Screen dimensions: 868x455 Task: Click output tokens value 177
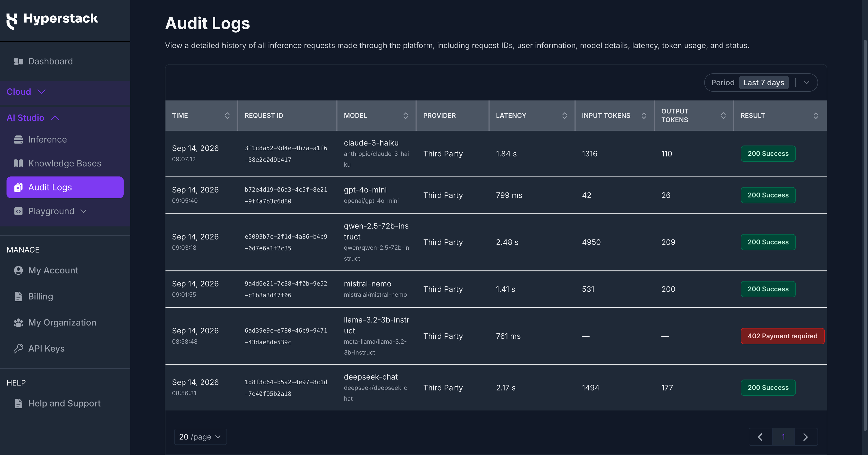pyautogui.click(x=667, y=387)
